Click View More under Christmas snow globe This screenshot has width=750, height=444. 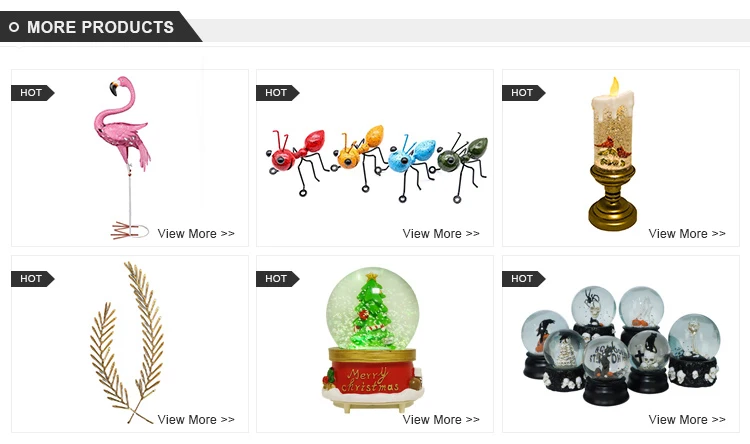click(x=441, y=420)
